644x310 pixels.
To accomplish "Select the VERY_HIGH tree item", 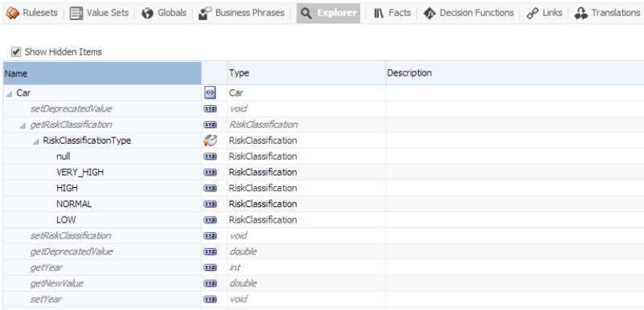I will pos(80,172).
